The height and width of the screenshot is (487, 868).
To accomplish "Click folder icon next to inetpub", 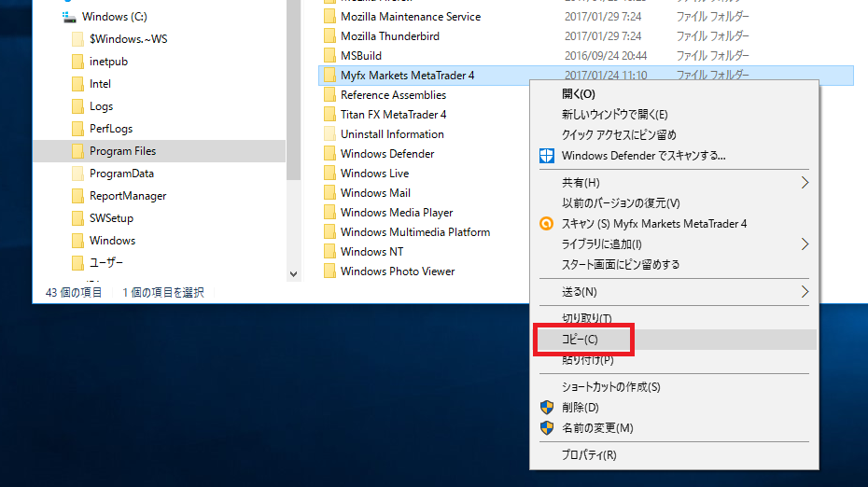I will pos(78,62).
